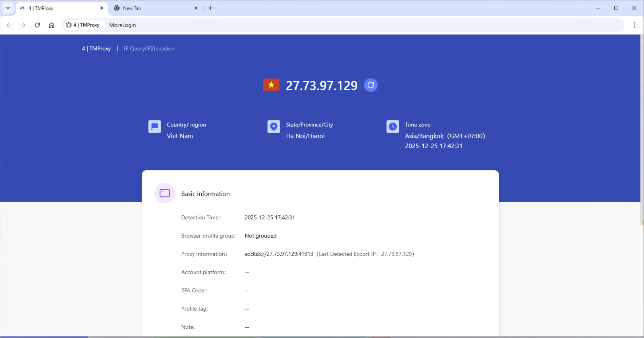644x338 pixels.
Task: Navigate back with the back arrow
Action: (9, 25)
